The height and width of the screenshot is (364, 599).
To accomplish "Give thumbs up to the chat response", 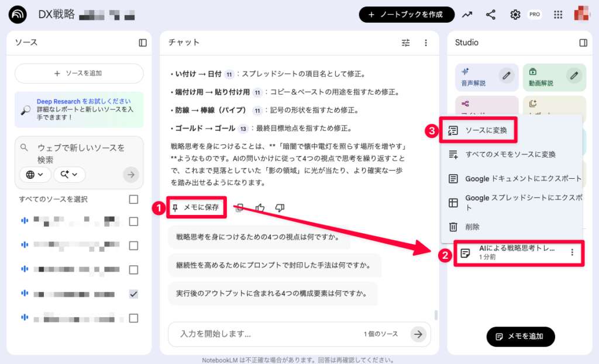I will click(260, 207).
